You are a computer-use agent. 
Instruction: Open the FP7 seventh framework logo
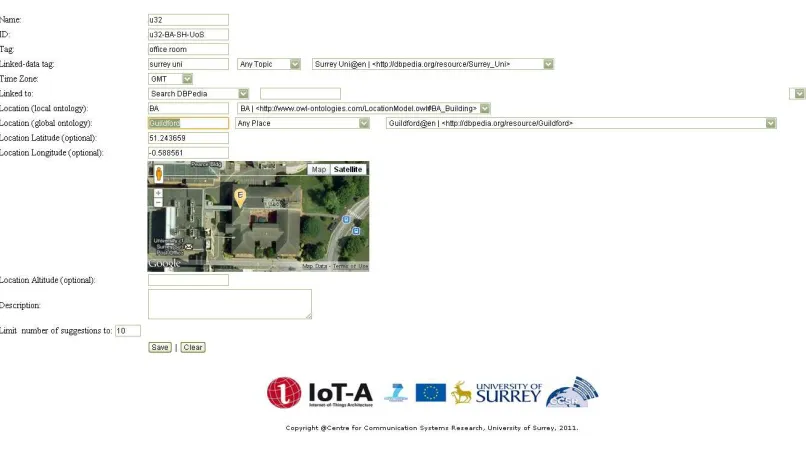pos(396,393)
